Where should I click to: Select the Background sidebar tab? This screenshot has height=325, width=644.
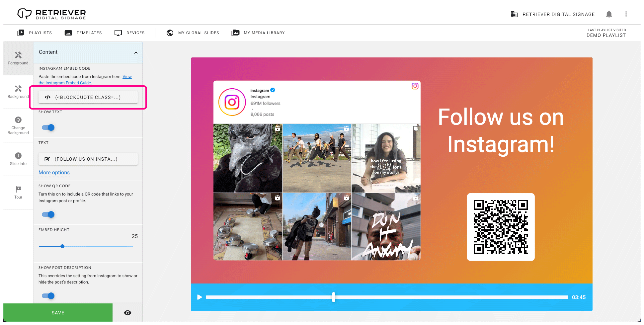click(x=18, y=92)
